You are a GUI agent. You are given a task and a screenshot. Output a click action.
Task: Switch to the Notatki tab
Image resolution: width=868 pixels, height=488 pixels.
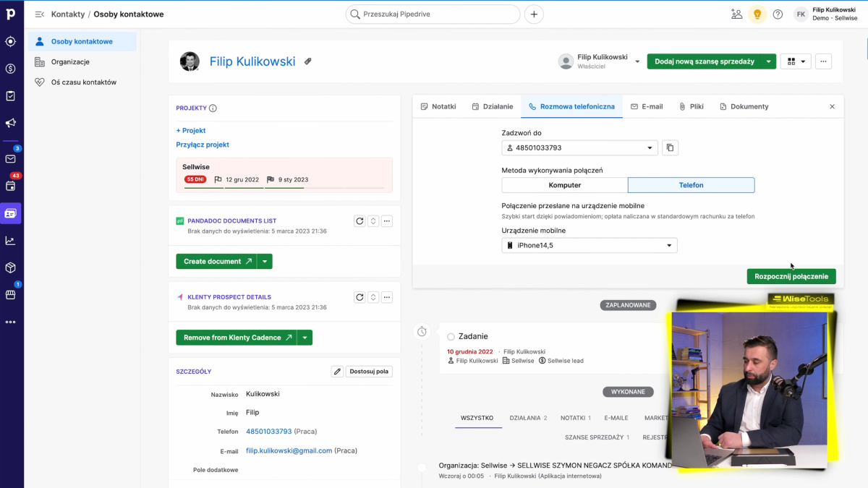[x=438, y=106]
